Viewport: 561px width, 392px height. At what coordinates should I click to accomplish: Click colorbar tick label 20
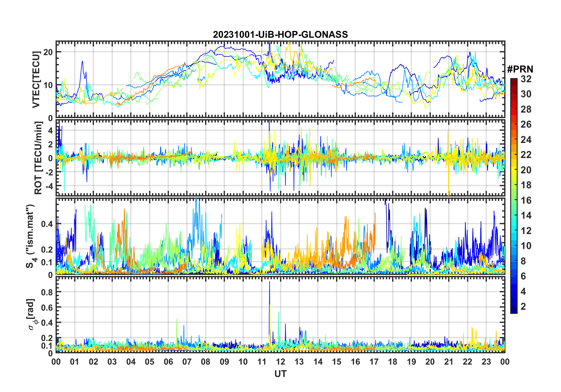tap(526, 170)
